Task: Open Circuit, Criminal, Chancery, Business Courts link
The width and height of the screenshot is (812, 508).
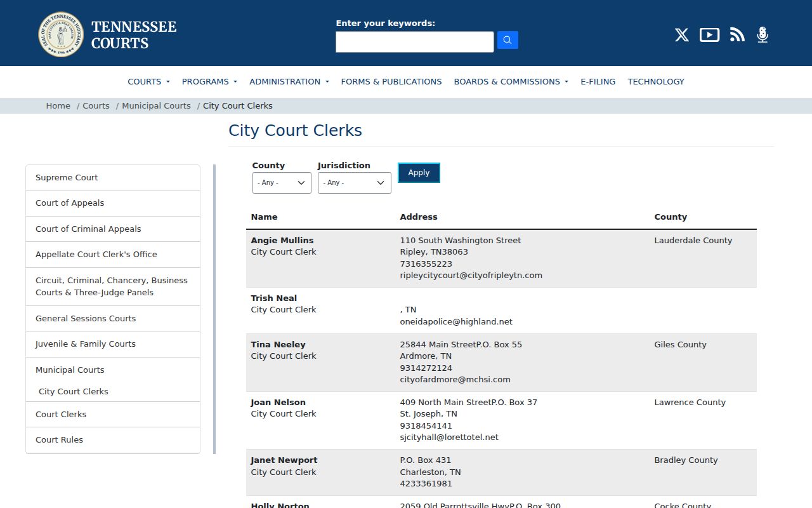Action: 113,286
